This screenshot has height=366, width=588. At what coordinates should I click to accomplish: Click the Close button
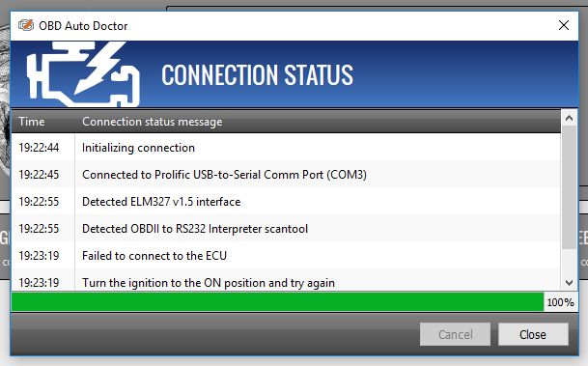(533, 334)
